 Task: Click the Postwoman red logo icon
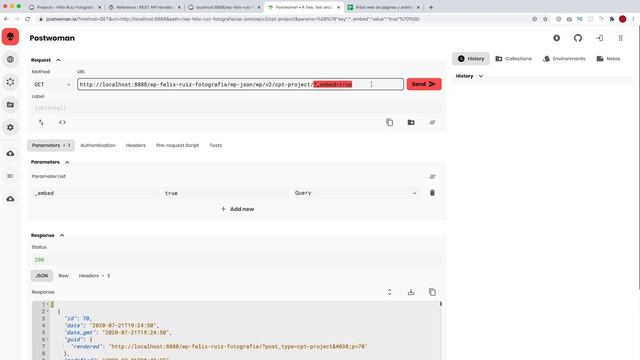(10, 37)
